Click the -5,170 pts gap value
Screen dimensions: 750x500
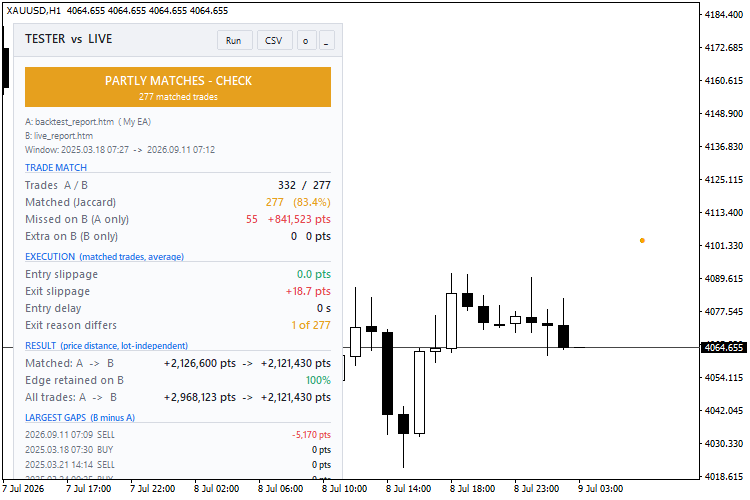311,435
